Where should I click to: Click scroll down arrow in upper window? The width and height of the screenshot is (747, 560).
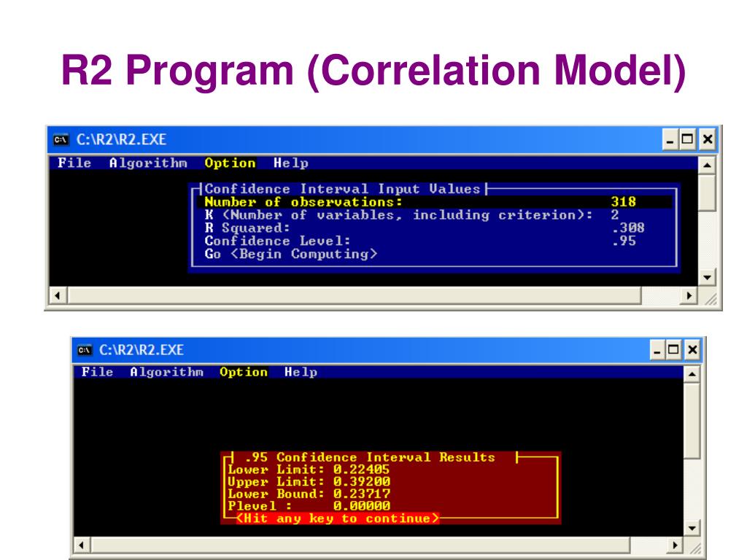[x=707, y=277]
